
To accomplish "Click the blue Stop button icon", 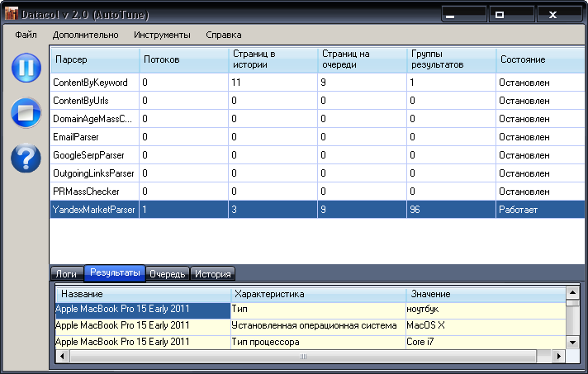I will point(26,112).
